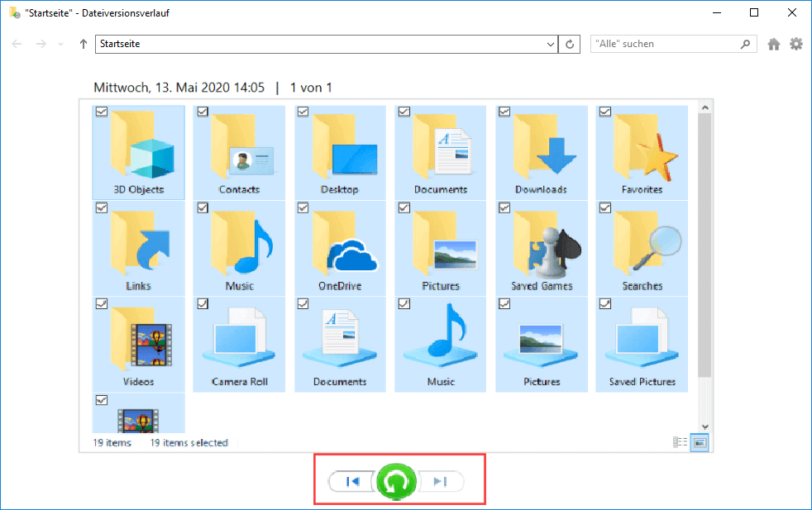Viewport: 812px width, 510px height.
Task: Click the "Camera Roll" label text
Action: [240, 382]
